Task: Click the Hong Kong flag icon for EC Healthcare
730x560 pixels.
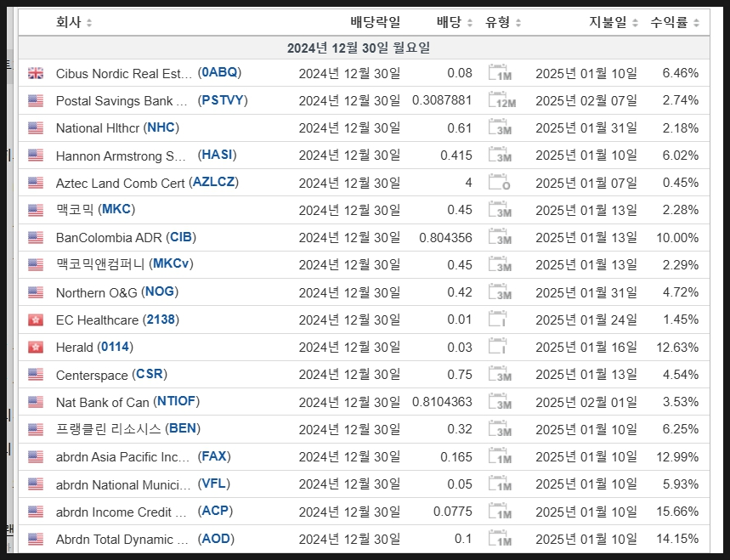Action: point(36,320)
